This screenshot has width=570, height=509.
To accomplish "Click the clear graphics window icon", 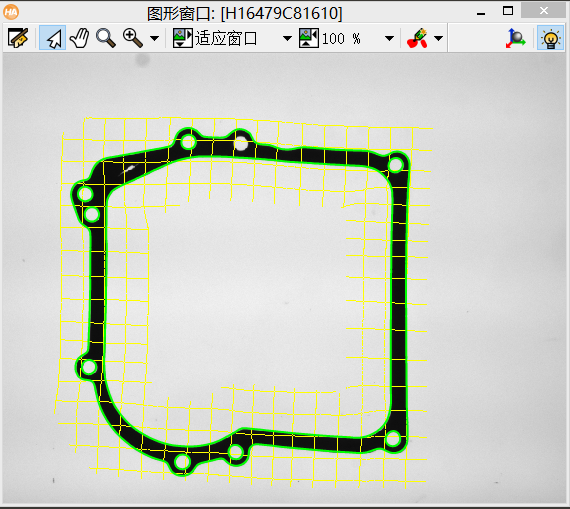I will pyautogui.click(x=18, y=38).
